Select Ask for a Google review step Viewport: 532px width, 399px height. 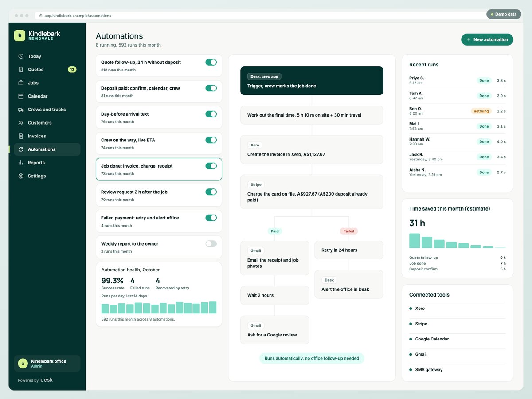pos(275,330)
